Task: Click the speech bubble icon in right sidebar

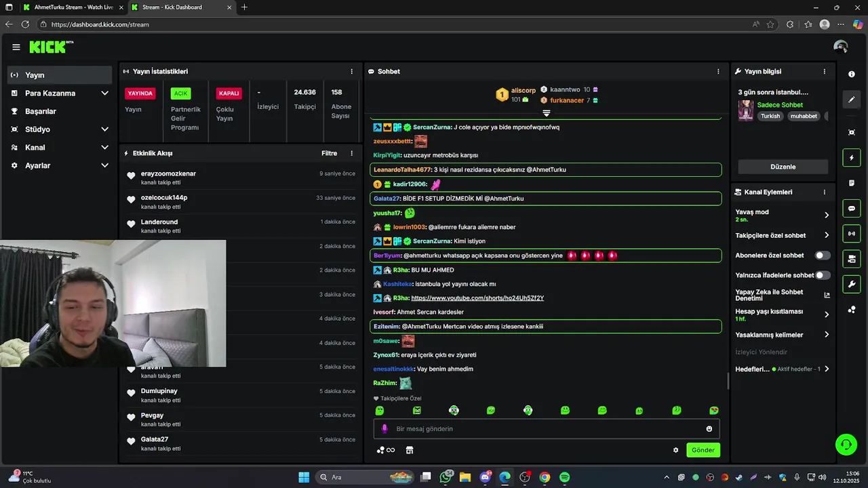Action: pyautogui.click(x=852, y=209)
